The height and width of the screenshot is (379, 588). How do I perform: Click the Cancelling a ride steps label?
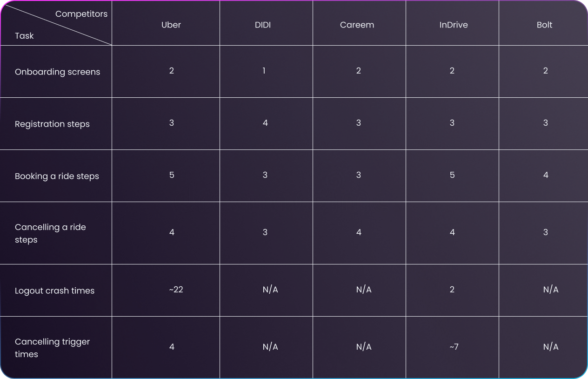coord(50,233)
